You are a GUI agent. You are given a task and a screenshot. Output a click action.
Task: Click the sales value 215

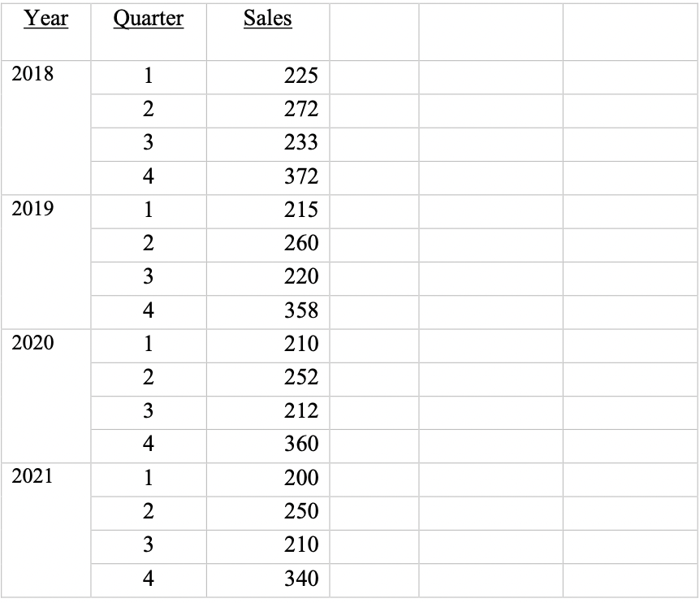pos(301,210)
